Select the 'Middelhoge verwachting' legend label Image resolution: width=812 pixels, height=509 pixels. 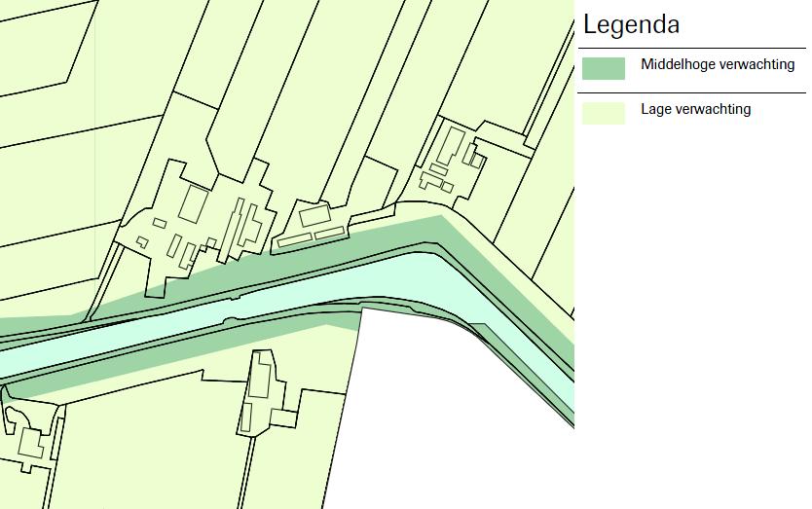click(718, 65)
